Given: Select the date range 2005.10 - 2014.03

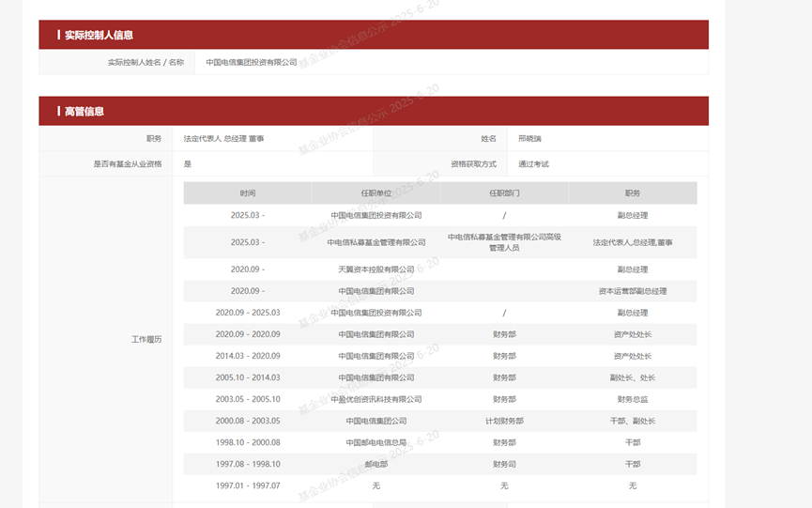Looking at the screenshot, I should click(x=248, y=378).
